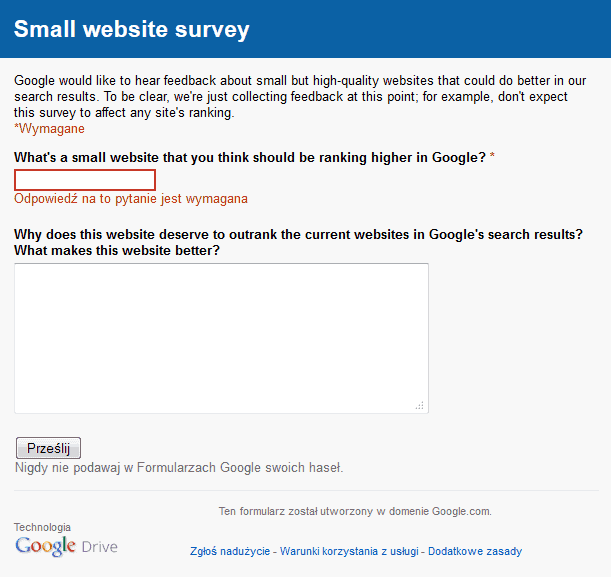Click the error message Odpowiedź na to pytanie
This screenshot has width=611, height=577.
pos(131,199)
